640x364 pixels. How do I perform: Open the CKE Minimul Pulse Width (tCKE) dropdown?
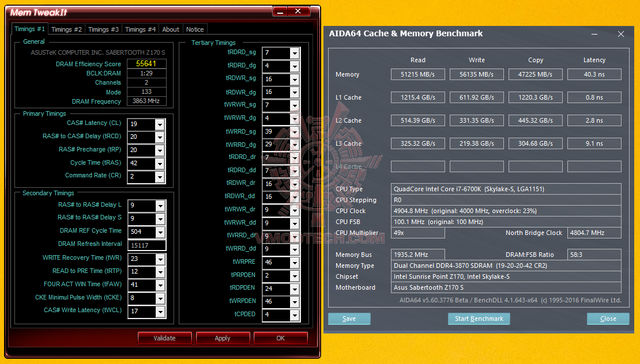click(160, 298)
